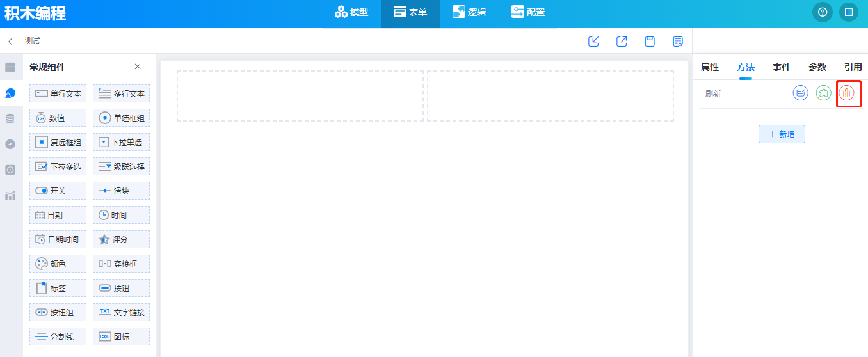Select the 下拉多选 multi-select component

pyautogui.click(x=58, y=166)
